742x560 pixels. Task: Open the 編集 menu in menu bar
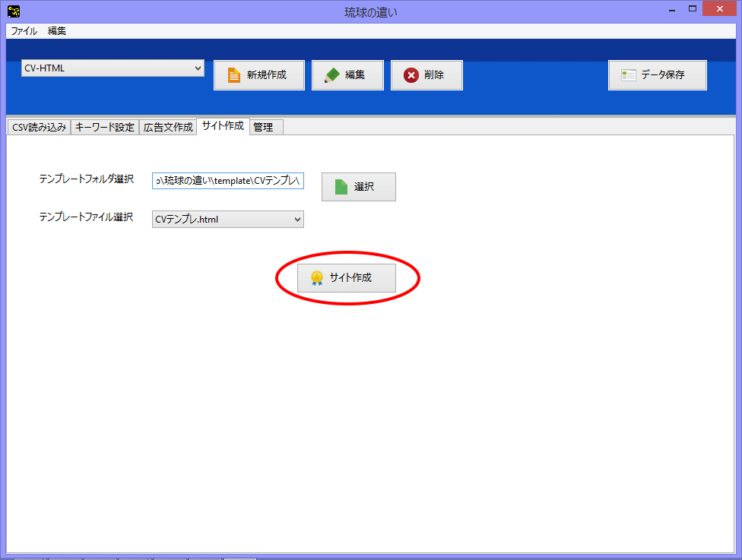coord(57,31)
